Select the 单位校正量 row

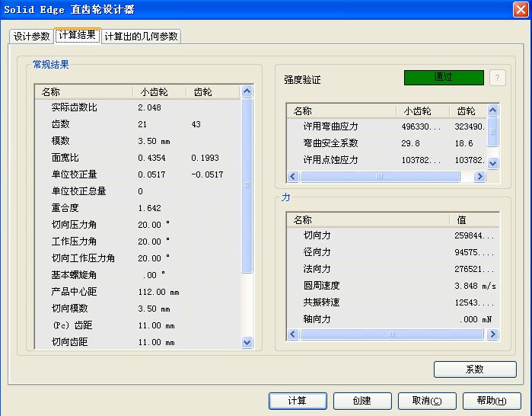[138, 174]
